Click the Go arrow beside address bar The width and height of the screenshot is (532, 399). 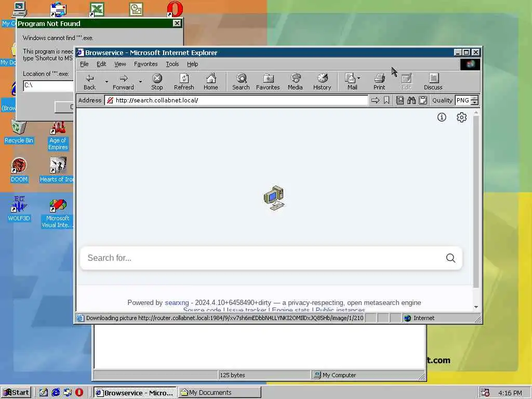(x=375, y=100)
